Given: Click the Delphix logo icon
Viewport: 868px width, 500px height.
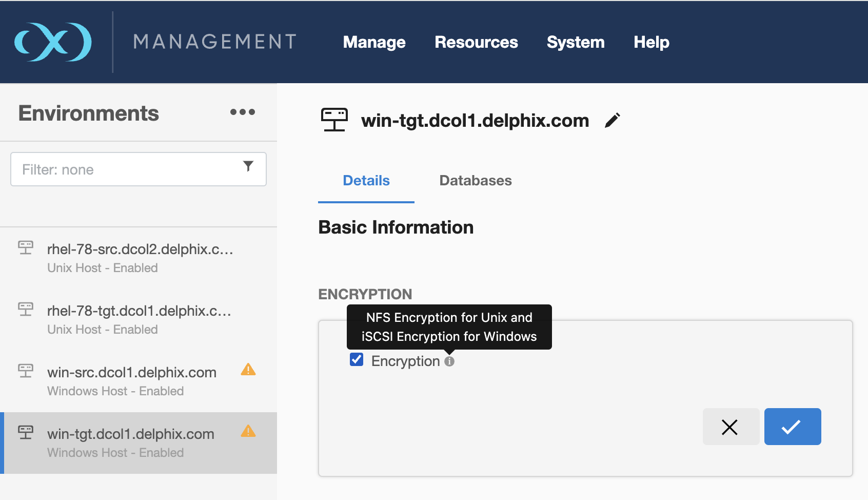Looking at the screenshot, I should tap(53, 42).
